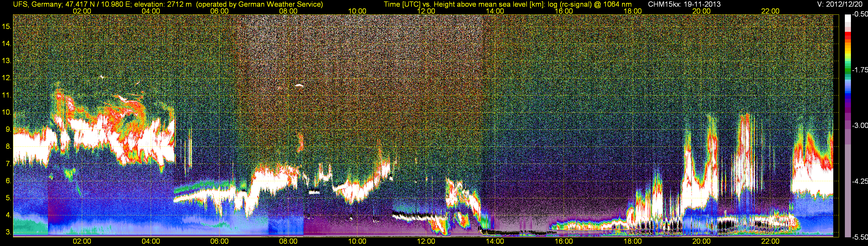Click the '20:00' label on the bottom time axis
Screen dimensions: 868x246
(x=702, y=241)
